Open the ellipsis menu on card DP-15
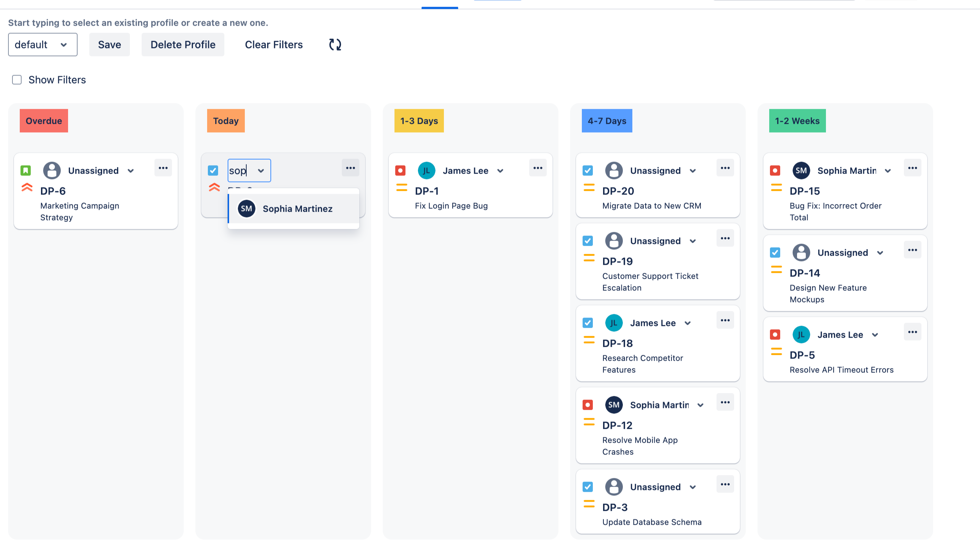 pyautogui.click(x=913, y=167)
